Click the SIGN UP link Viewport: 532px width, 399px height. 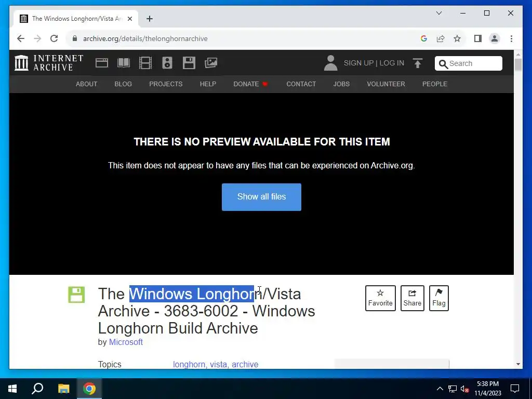tap(358, 63)
